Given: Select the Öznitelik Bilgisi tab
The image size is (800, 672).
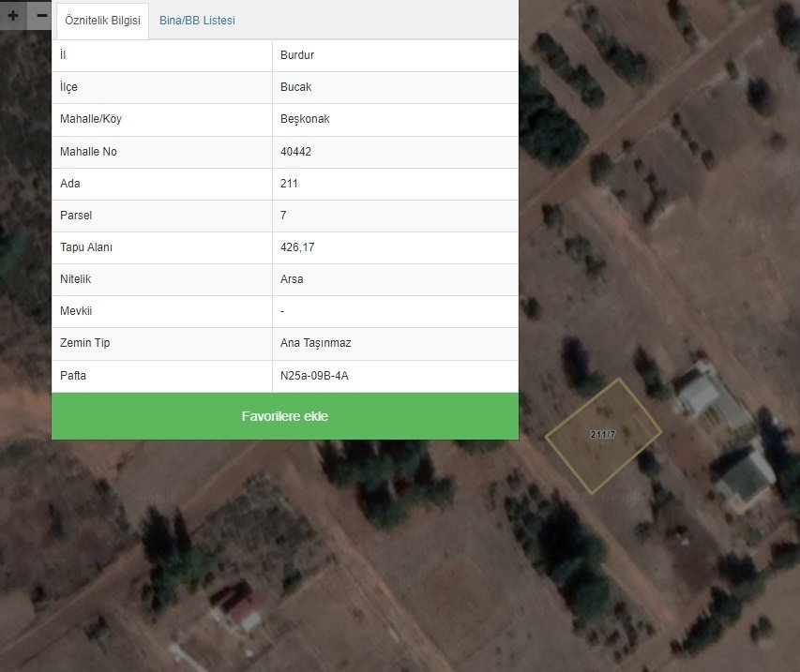Looking at the screenshot, I should click(x=102, y=21).
